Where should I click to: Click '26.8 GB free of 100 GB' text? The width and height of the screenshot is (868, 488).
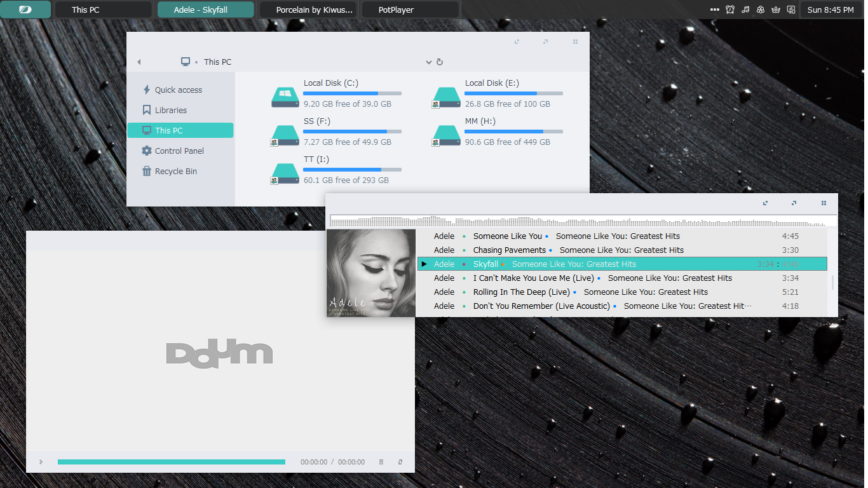[507, 104]
